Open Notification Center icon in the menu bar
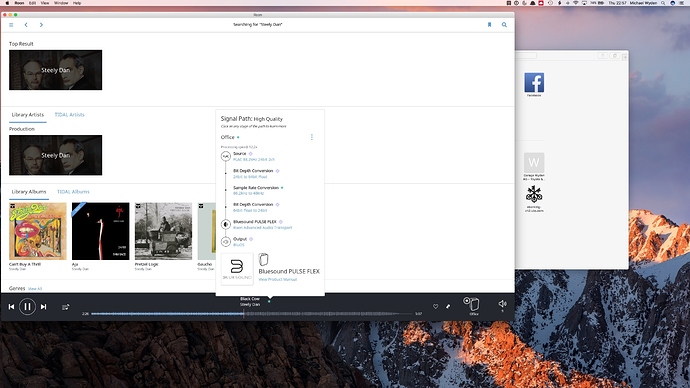Screen dimensions: 690x388 coord(682,3)
